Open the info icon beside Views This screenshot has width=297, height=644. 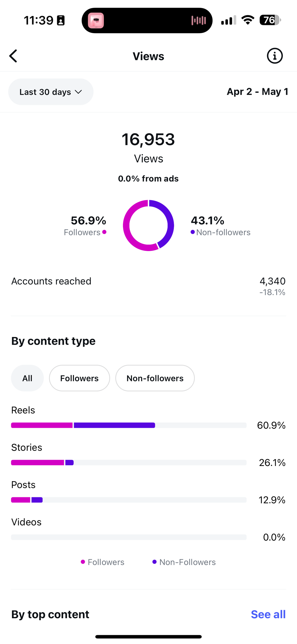click(x=275, y=56)
